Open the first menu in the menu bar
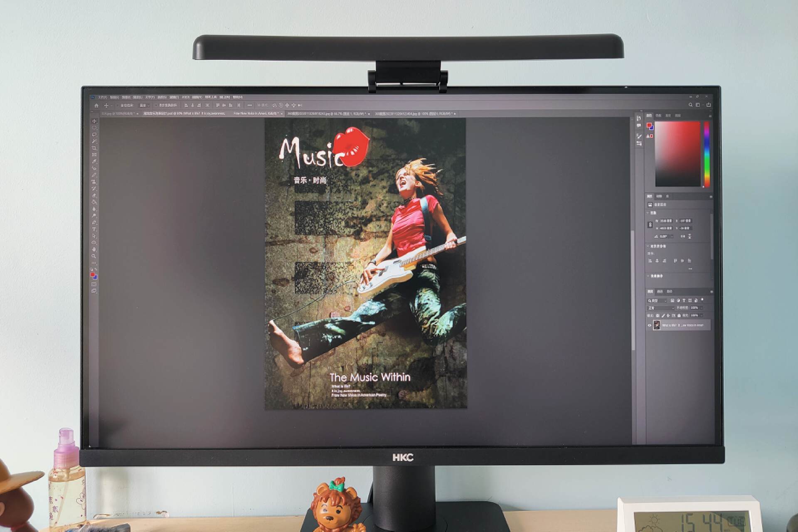Viewport: 798px width, 532px height. tap(102, 97)
